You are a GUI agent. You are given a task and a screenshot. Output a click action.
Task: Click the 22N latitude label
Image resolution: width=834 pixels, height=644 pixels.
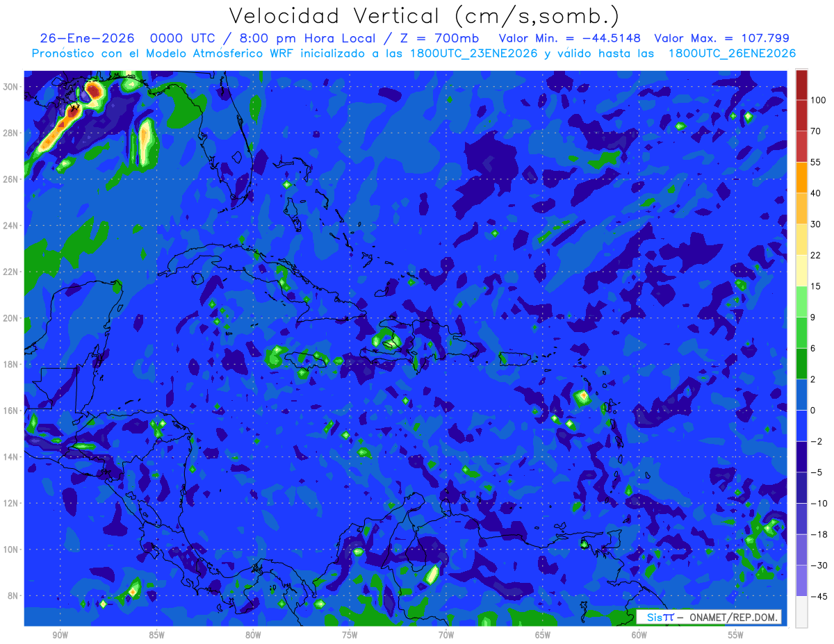click(x=11, y=272)
